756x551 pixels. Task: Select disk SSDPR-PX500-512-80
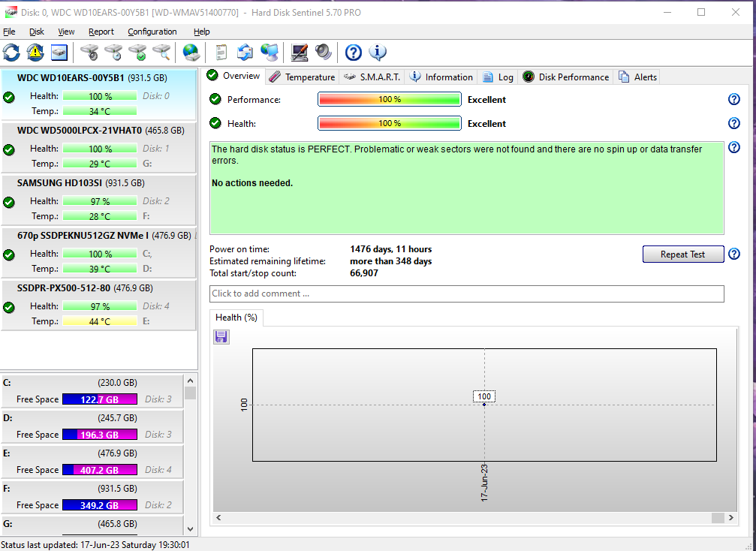pyautogui.click(x=98, y=305)
